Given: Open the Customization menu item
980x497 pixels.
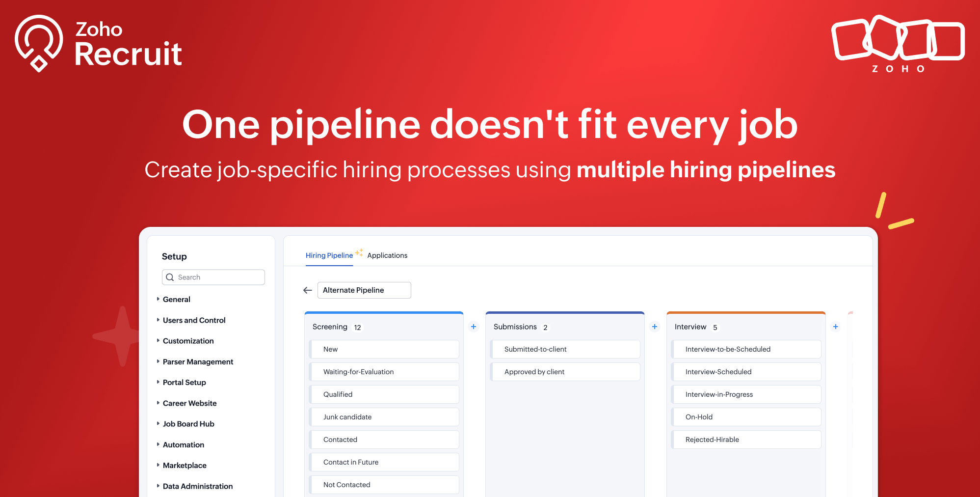Looking at the screenshot, I should pyautogui.click(x=188, y=341).
